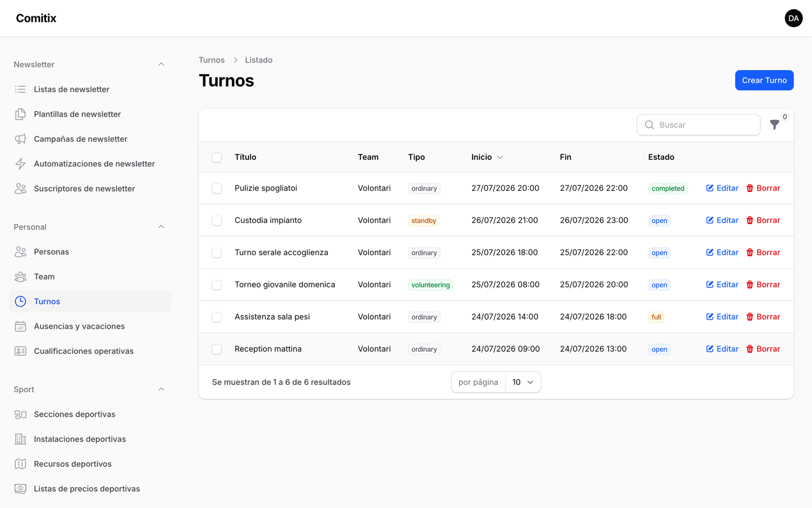Image resolution: width=812 pixels, height=508 pixels.
Task: Click the Secciones deportivas icon
Action: tap(20, 414)
